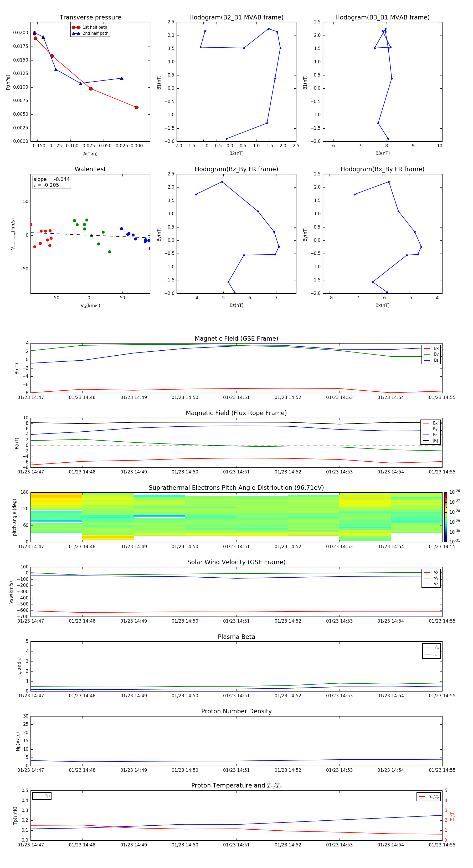Click the "Vx" legend entry in solar wind plot
The width and height of the screenshot is (473, 868).
(431, 572)
